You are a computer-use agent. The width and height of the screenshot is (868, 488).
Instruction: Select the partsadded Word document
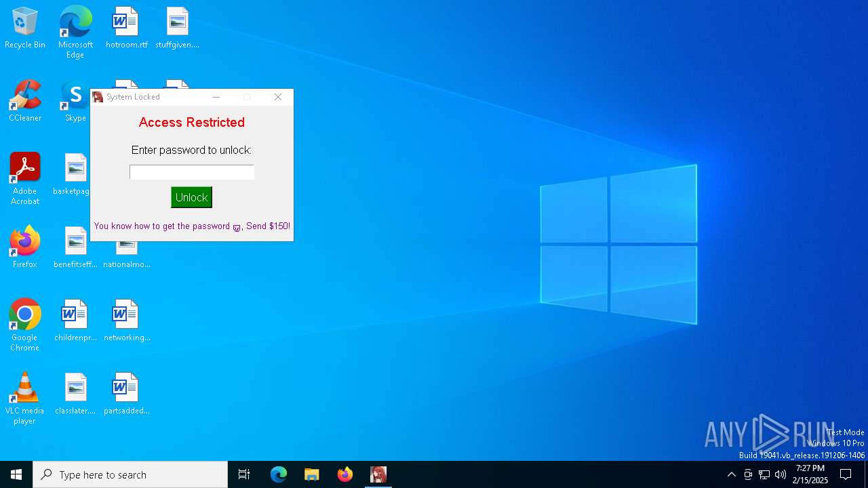click(x=127, y=394)
